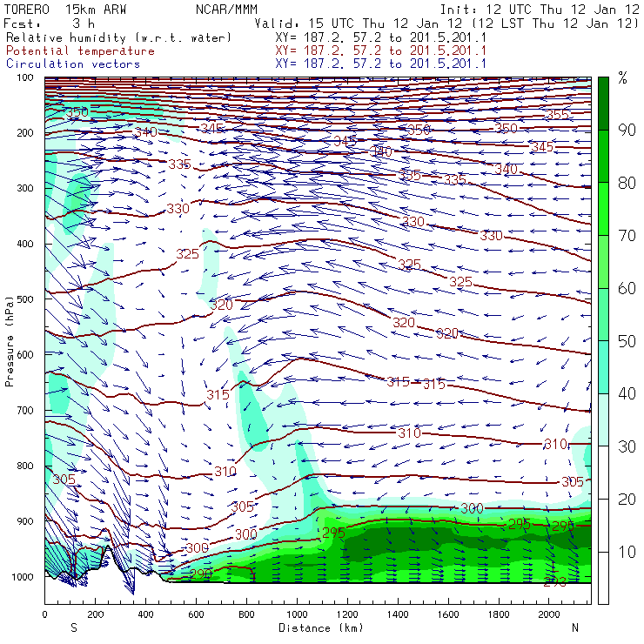Image resolution: width=644 pixels, height=644 pixels.
Task: Click the 'Fcst: 3 h' forecast text
Action: [x=50, y=23]
